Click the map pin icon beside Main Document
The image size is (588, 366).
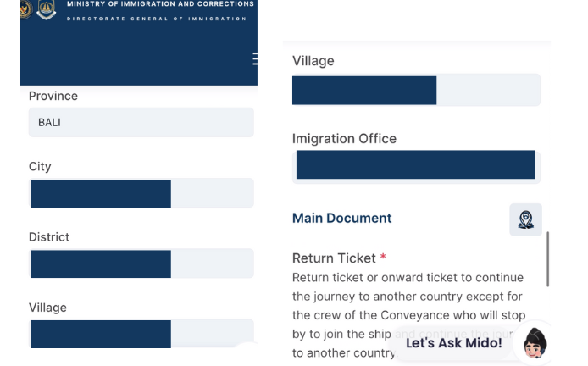(525, 219)
